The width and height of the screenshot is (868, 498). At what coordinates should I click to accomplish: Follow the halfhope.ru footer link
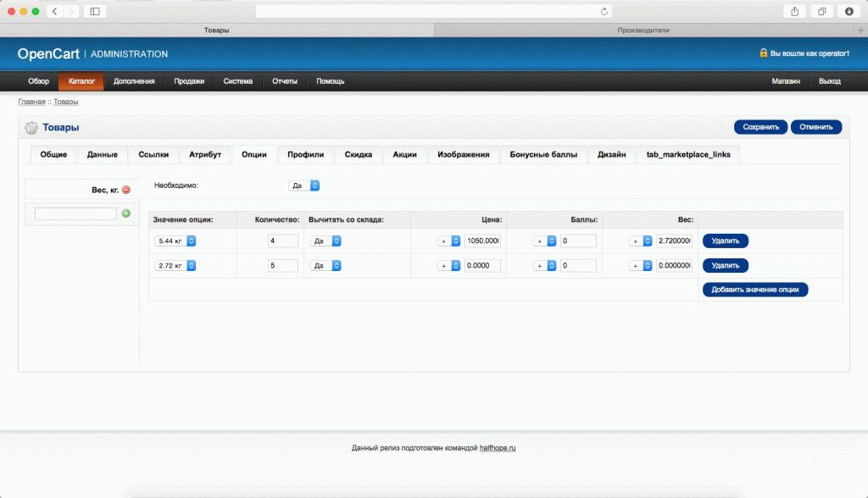[x=498, y=447]
